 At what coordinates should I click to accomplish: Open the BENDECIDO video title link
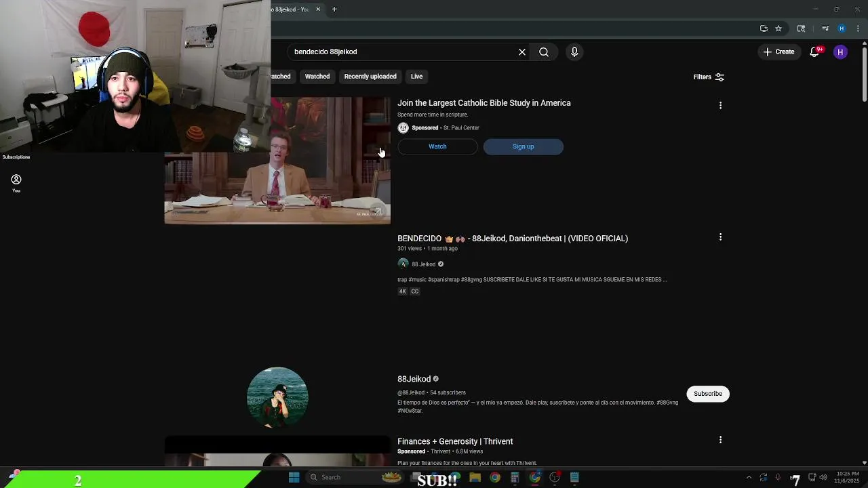513,239
